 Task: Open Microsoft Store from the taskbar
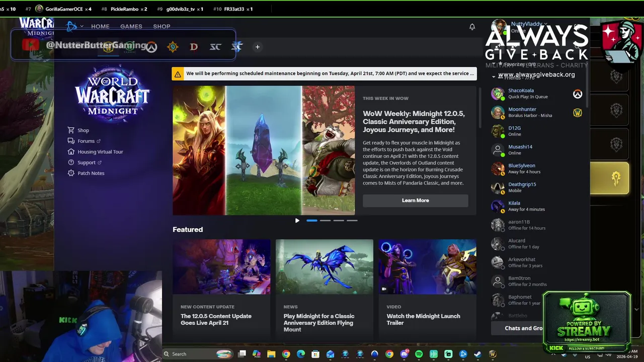pyautogui.click(x=315, y=354)
